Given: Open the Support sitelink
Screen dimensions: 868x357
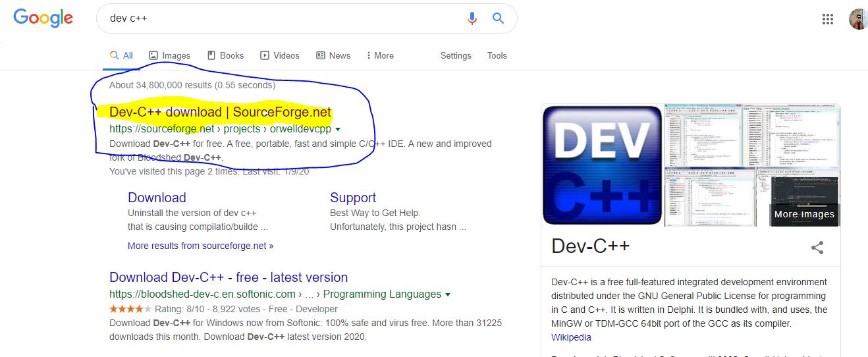Looking at the screenshot, I should [x=353, y=198].
